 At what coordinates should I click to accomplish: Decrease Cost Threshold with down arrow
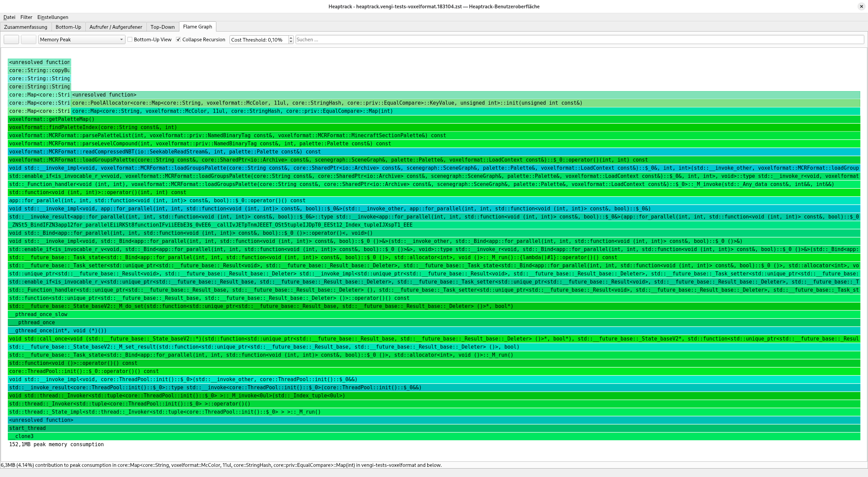click(291, 42)
